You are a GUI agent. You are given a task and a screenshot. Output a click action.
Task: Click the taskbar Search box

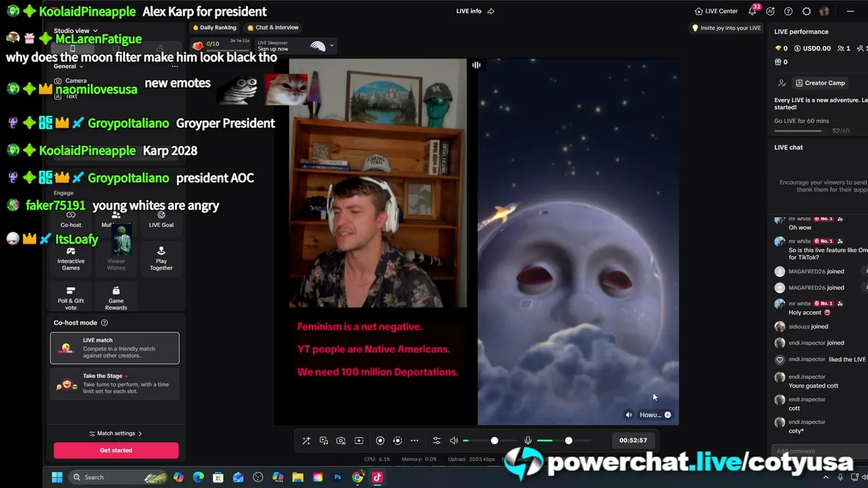(117, 477)
